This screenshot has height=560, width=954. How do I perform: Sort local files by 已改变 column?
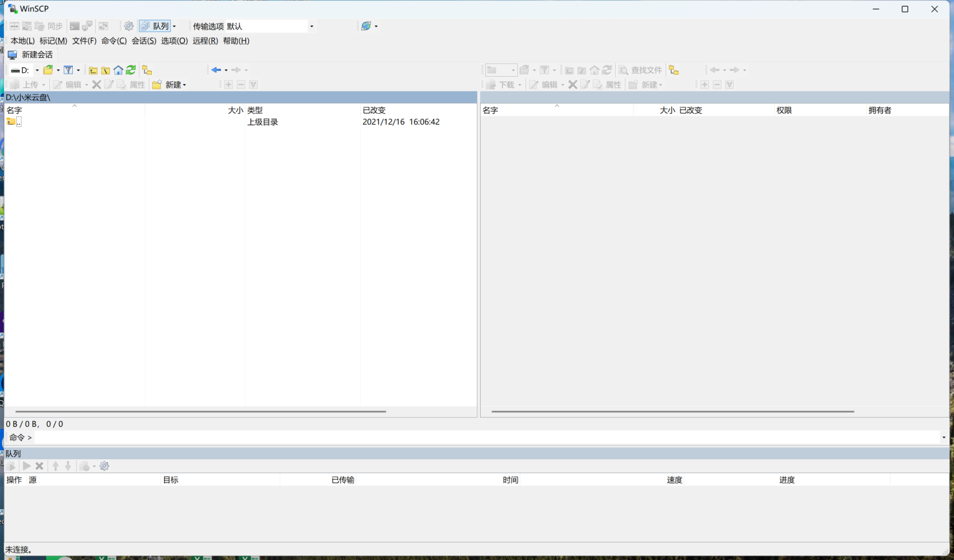pyautogui.click(x=374, y=110)
